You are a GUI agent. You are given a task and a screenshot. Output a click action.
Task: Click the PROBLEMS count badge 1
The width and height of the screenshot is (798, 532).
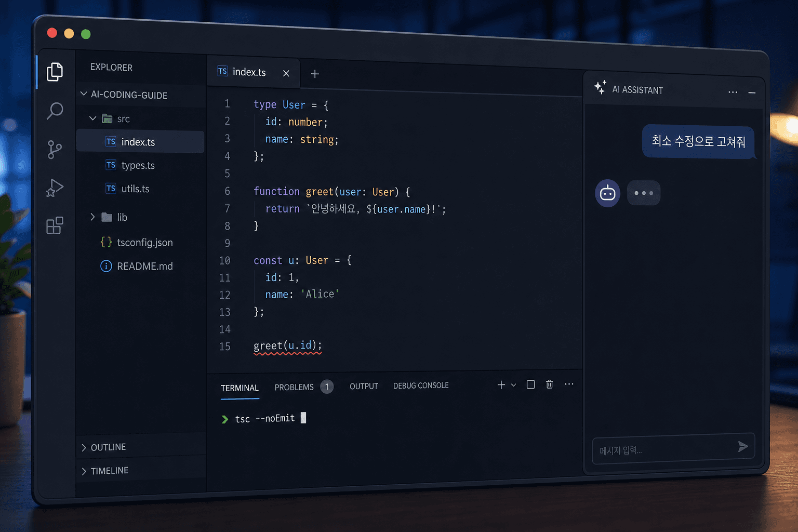coord(327,387)
